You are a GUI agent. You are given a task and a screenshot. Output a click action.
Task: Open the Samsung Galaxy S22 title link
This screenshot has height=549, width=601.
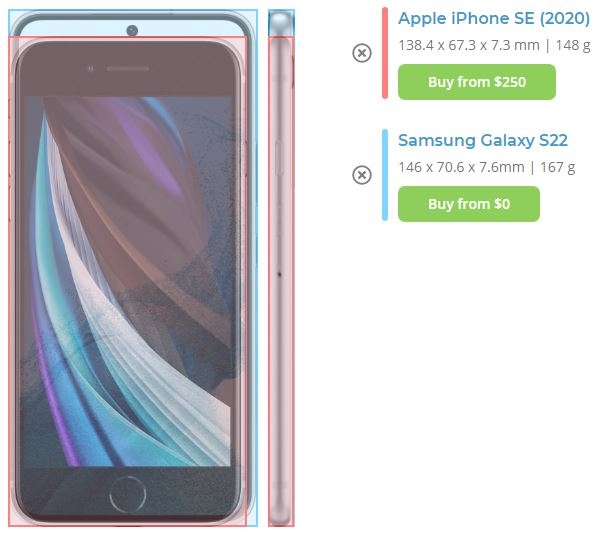483,140
